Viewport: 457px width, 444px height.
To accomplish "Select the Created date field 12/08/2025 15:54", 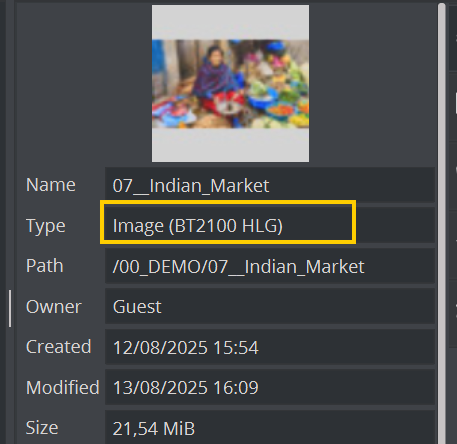I will click(x=270, y=347).
